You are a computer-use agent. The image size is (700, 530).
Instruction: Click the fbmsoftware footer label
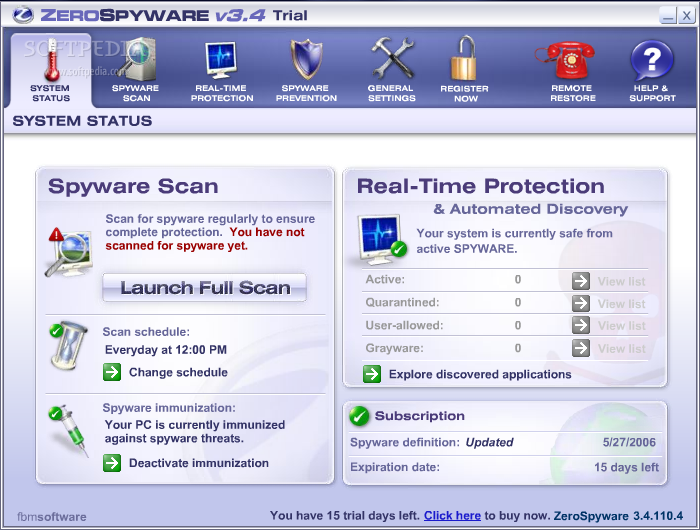52,517
